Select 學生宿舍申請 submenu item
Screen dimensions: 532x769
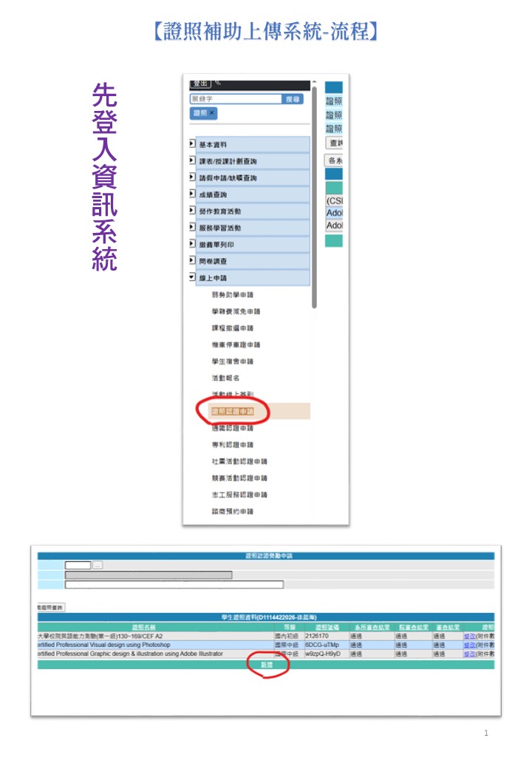[231, 362]
